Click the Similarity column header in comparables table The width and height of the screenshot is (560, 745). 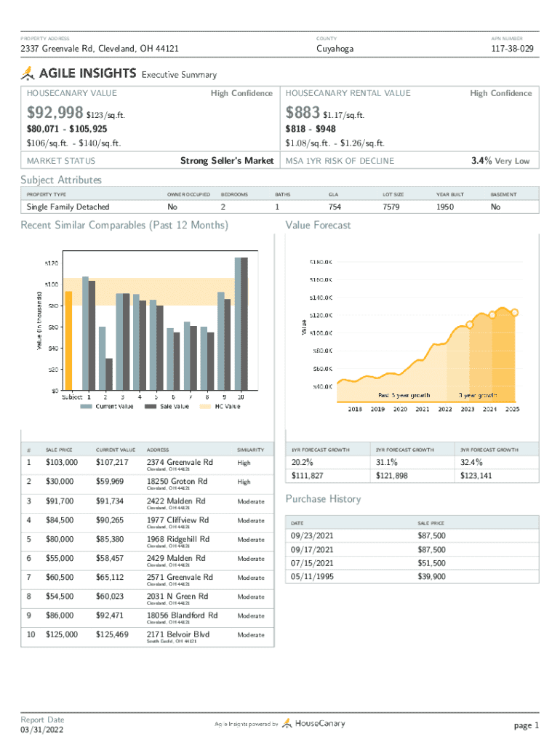pyautogui.click(x=249, y=450)
